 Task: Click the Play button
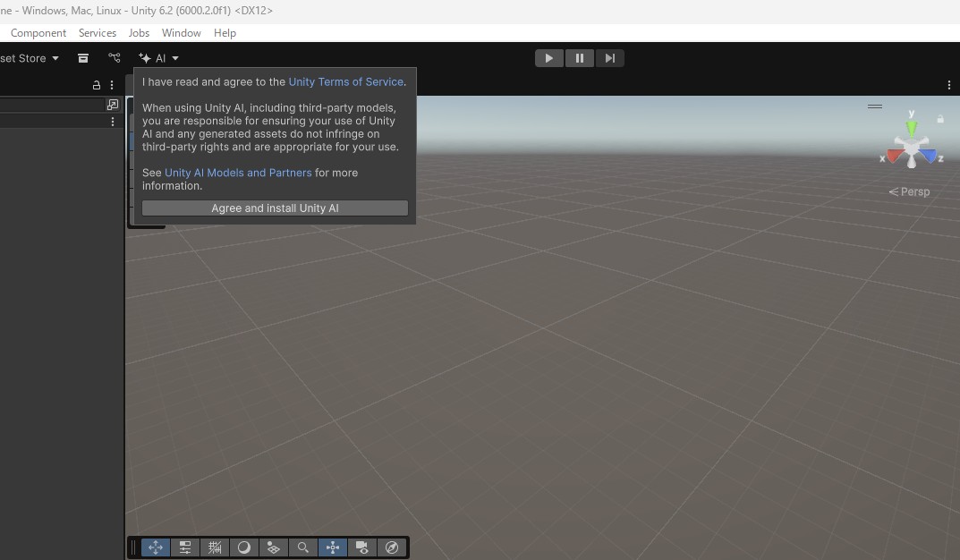[549, 58]
